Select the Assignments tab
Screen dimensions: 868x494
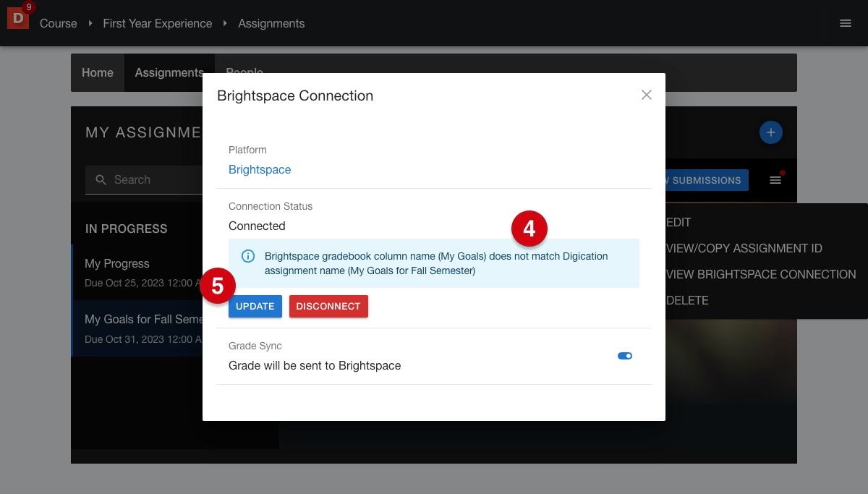point(169,72)
